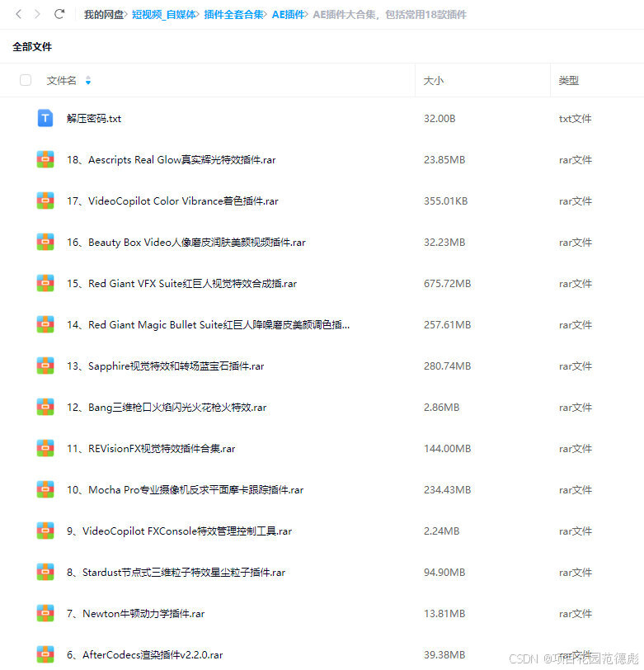Open 插件全套合集 breadcrumb folder
This screenshot has width=644, height=670.
(233, 15)
